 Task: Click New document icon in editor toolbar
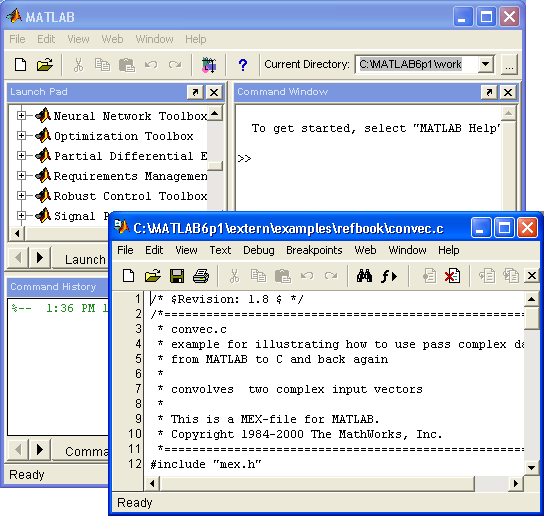point(129,276)
